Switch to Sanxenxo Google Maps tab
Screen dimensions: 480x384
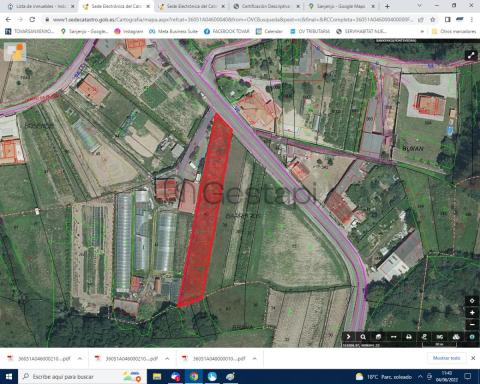tap(341, 6)
